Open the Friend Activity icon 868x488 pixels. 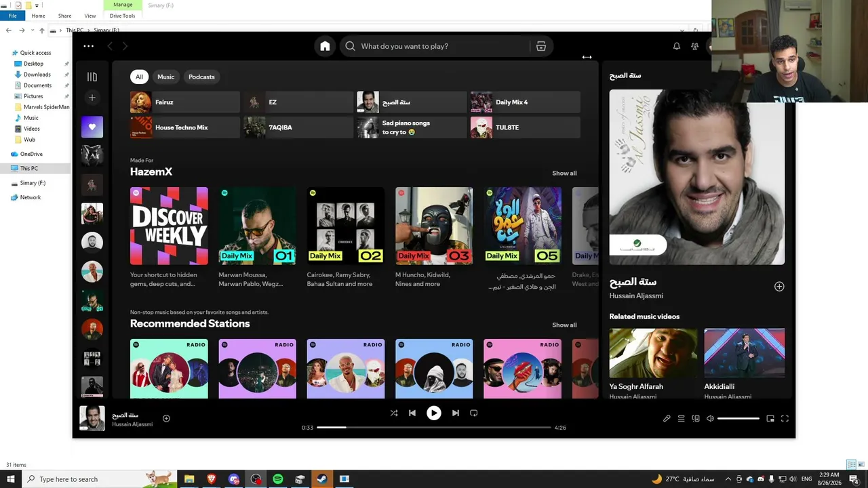click(x=694, y=46)
